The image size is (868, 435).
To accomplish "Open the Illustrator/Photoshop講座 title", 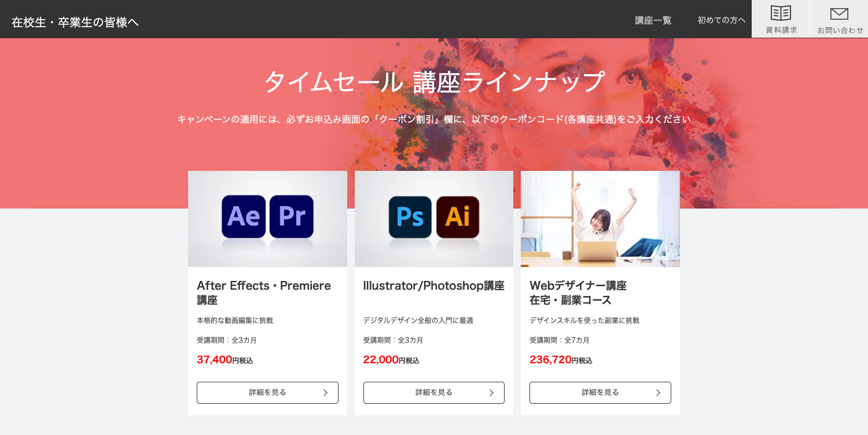I will click(x=434, y=286).
